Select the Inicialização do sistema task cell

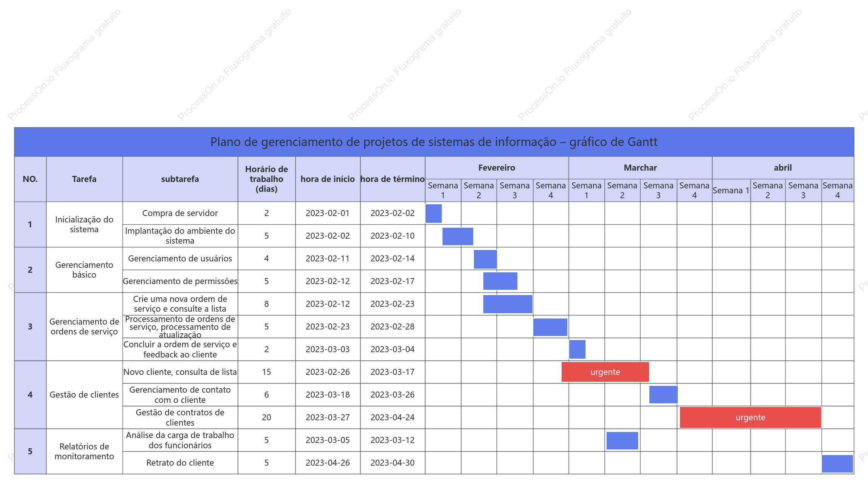coord(84,224)
